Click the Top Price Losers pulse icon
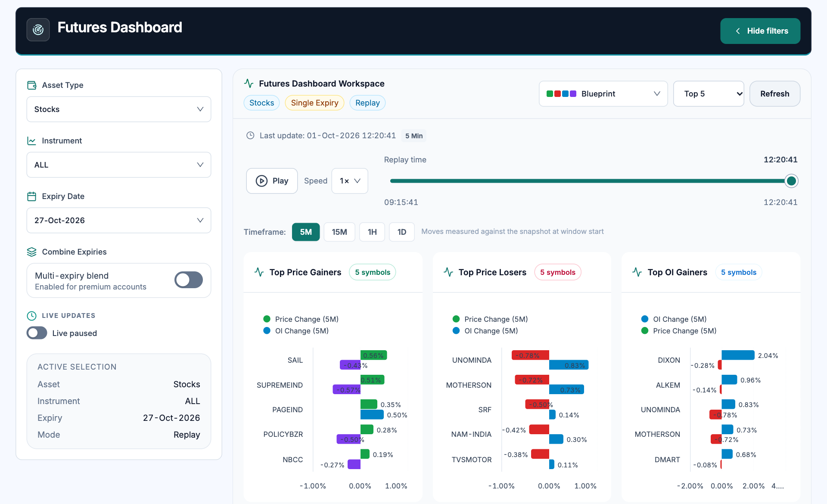 pos(448,272)
